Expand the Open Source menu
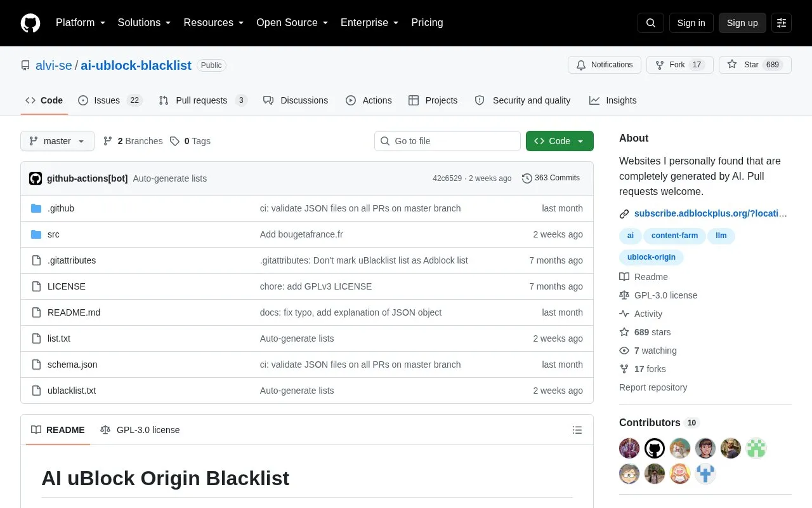Image resolution: width=812 pixels, height=508 pixels. click(292, 23)
